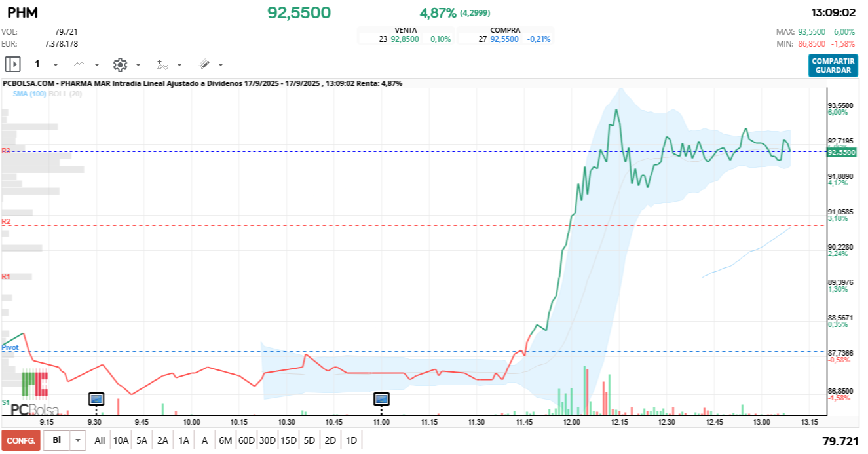This screenshot has height=454, width=868.
Task: Toggle the BOLL (20) indicator label
Action: [65, 94]
